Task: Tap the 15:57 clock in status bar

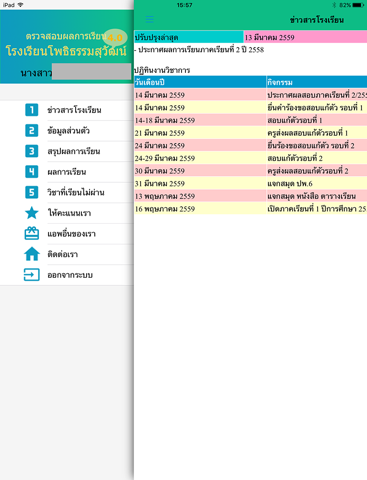Action: click(x=184, y=5)
